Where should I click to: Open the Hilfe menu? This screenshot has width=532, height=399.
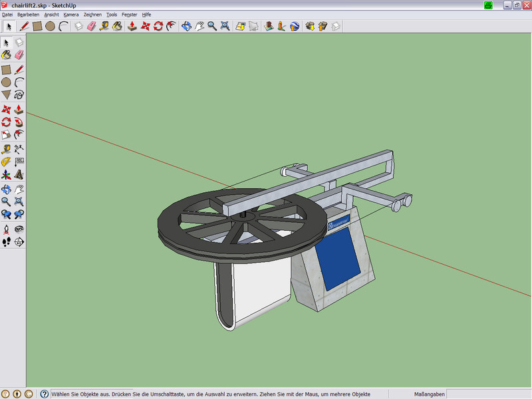(x=146, y=15)
